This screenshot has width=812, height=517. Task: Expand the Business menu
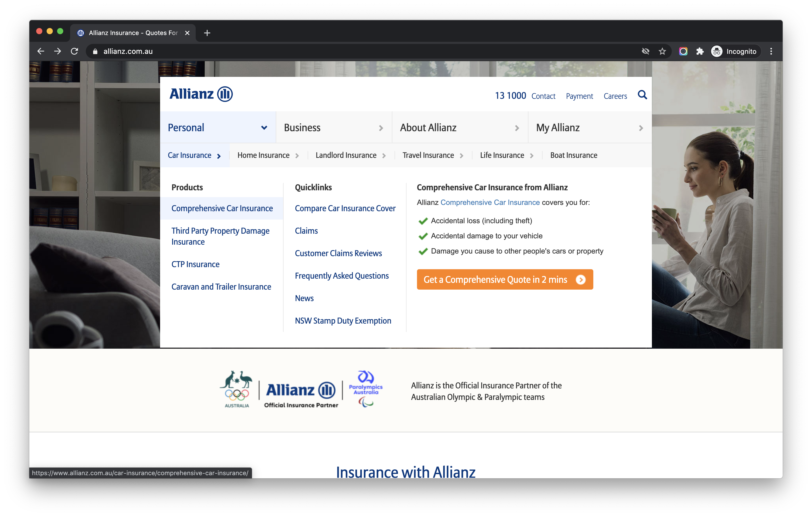click(x=334, y=127)
